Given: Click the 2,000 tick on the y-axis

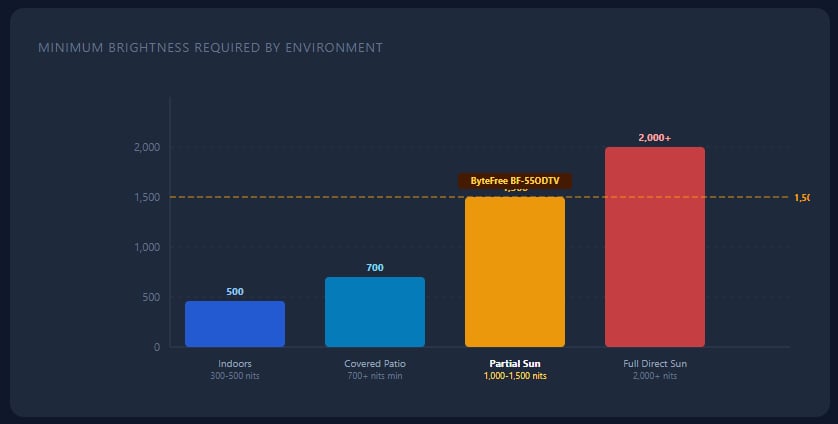Looking at the screenshot, I should (x=147, y=148).
